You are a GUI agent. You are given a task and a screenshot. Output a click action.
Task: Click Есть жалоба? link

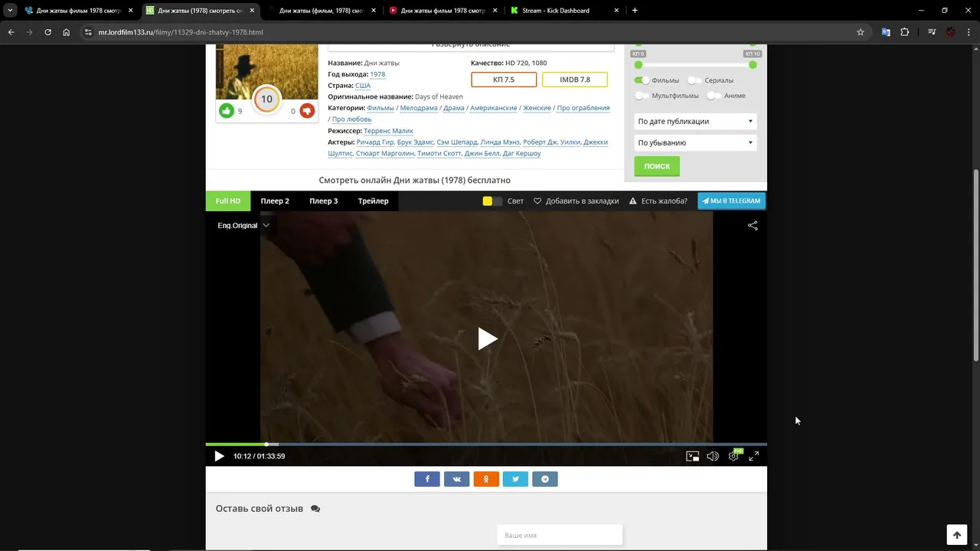coord(658,201)
